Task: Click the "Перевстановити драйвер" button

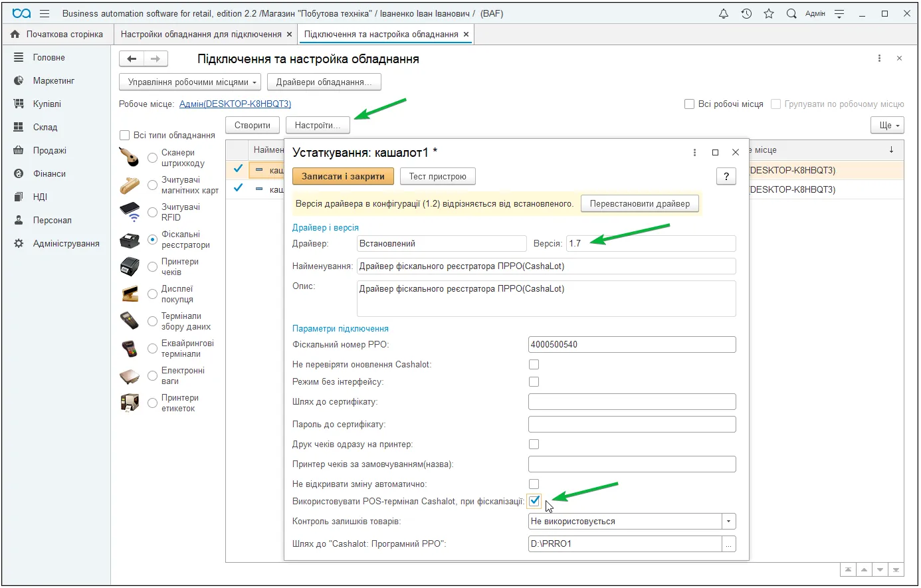Action: pos(640,203)
